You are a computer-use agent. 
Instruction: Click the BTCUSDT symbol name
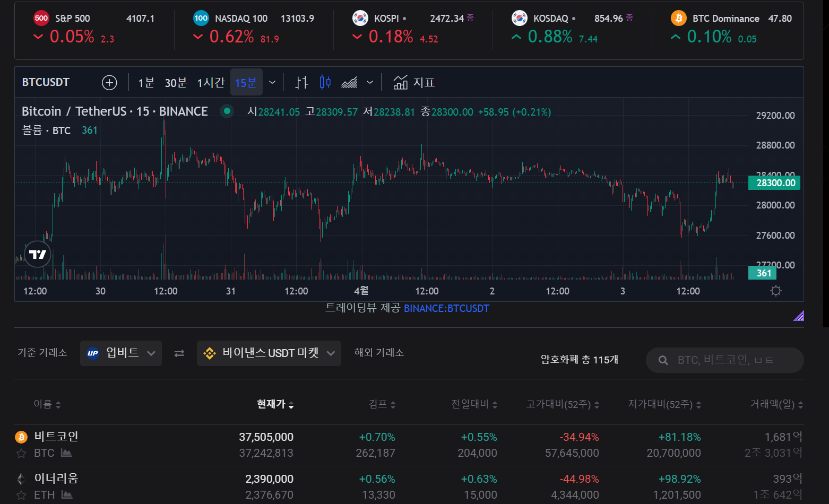click(46, 82)
